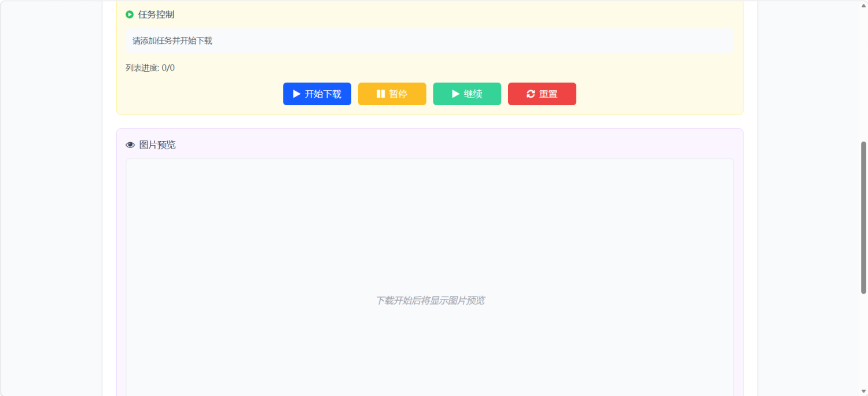Reset tasks with the red 重置 button
The image size is (868, 396).
pyautogui.click(x=542, y=94)
